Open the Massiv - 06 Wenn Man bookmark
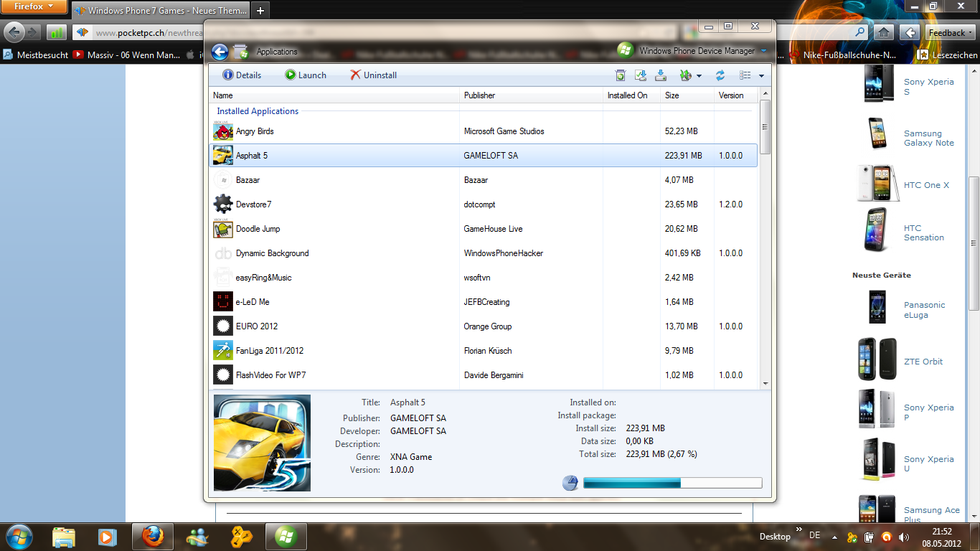980x551 pixels. (x=126, y=55)
